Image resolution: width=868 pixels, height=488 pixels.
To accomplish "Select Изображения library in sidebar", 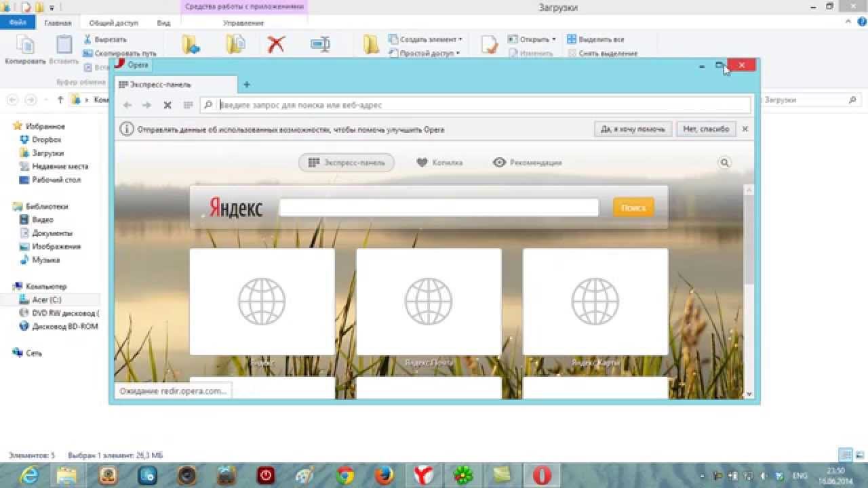I will click(x=50, y=247).
